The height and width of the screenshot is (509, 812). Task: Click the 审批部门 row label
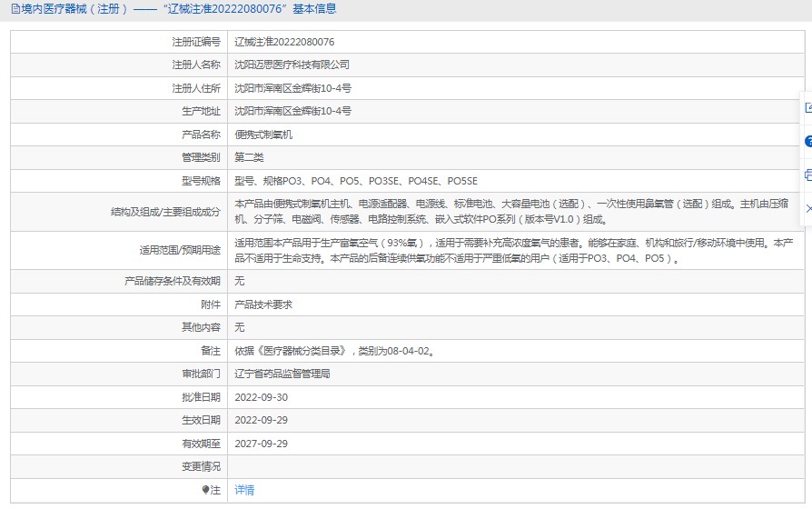coord(201,374)
